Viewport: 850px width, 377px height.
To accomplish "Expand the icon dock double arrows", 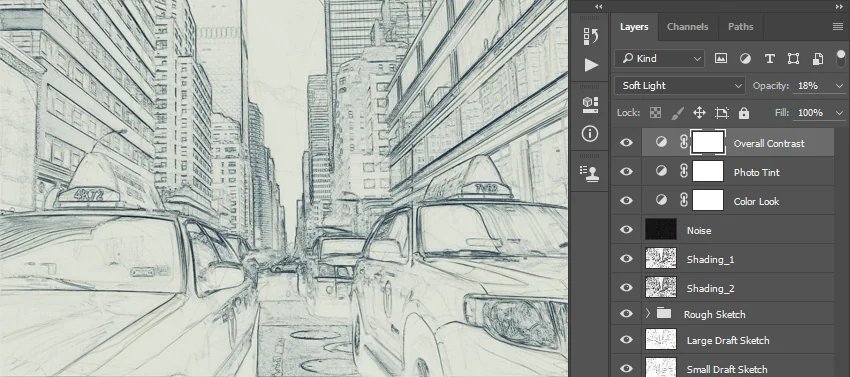I will pyautogui.click(x=598, y=7).
